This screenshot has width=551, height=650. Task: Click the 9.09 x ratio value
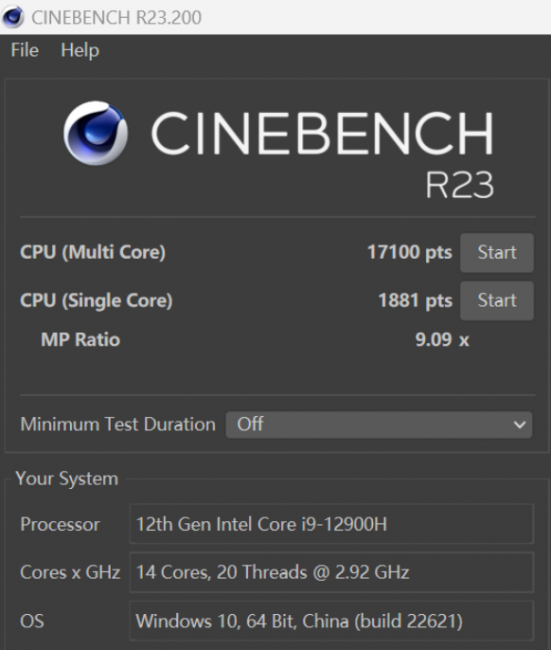[442, 340]
